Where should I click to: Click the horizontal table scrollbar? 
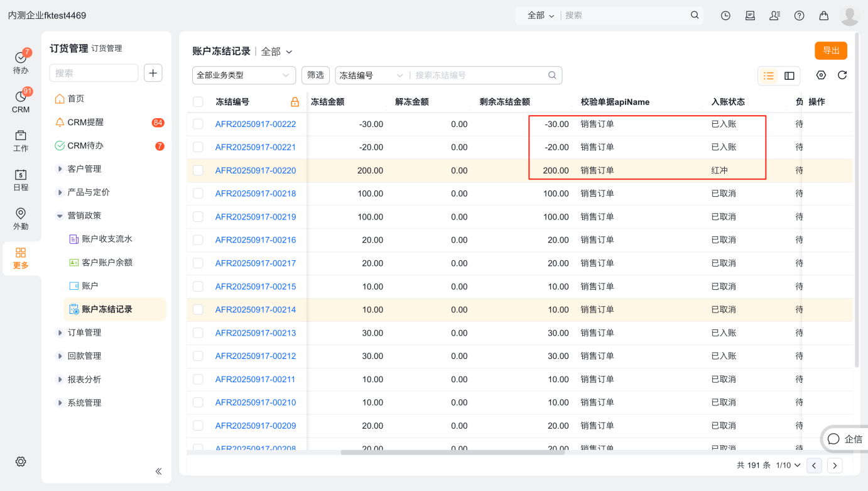click(452, 452)
